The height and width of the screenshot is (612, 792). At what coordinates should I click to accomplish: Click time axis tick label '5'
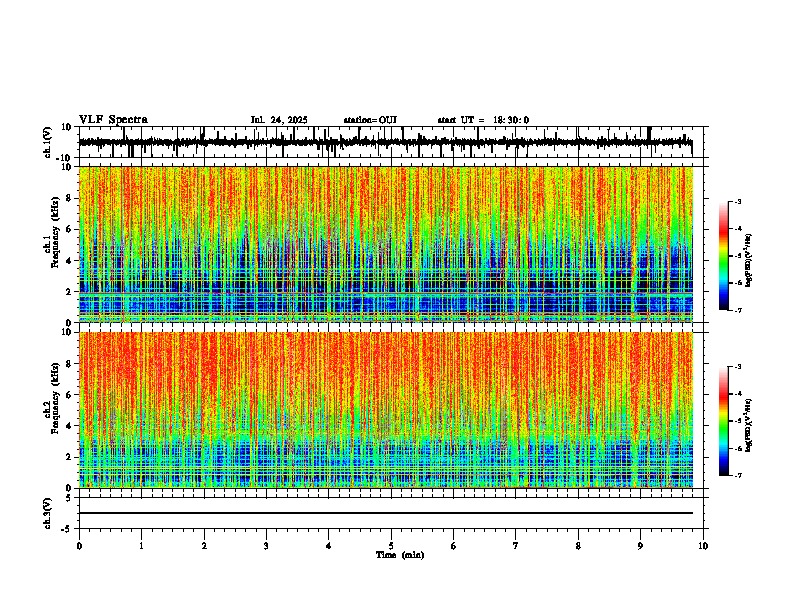click(391, 546)
